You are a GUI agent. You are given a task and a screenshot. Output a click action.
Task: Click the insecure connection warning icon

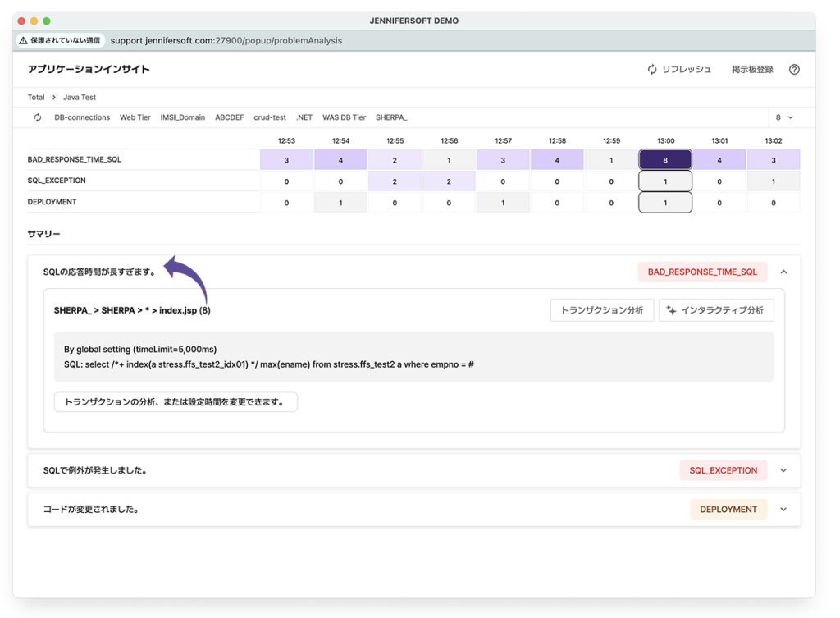coord(23,40)
